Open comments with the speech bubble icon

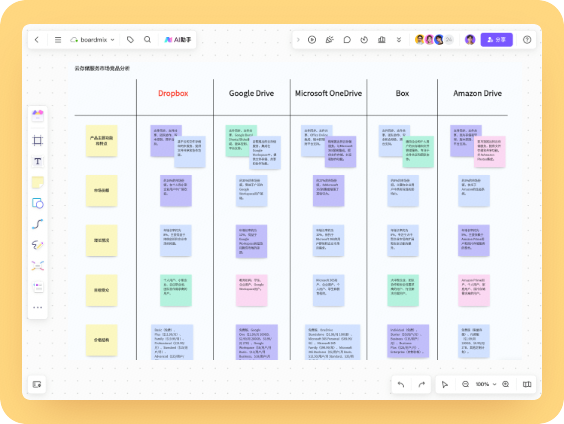click(x=347, y=40)
